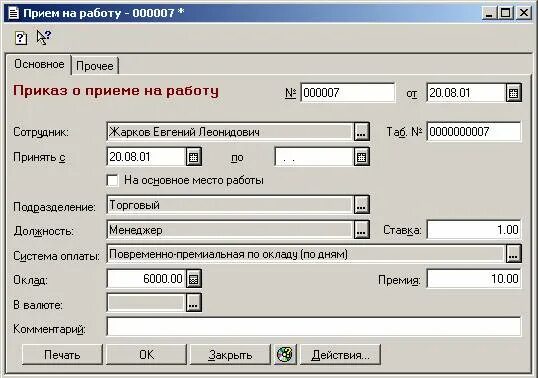Activate the context help cursor icon
The image size is (538, 378).
44,37
